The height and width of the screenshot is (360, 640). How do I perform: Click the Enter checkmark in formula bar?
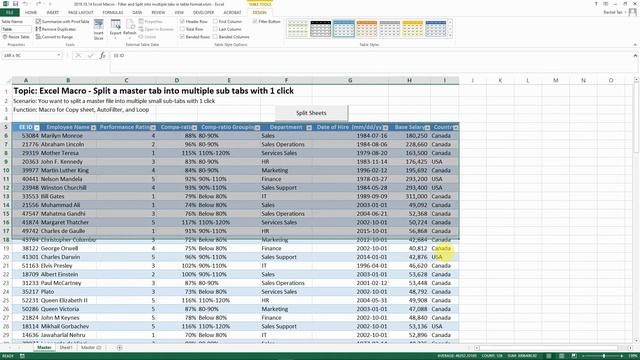coord(90,55)
